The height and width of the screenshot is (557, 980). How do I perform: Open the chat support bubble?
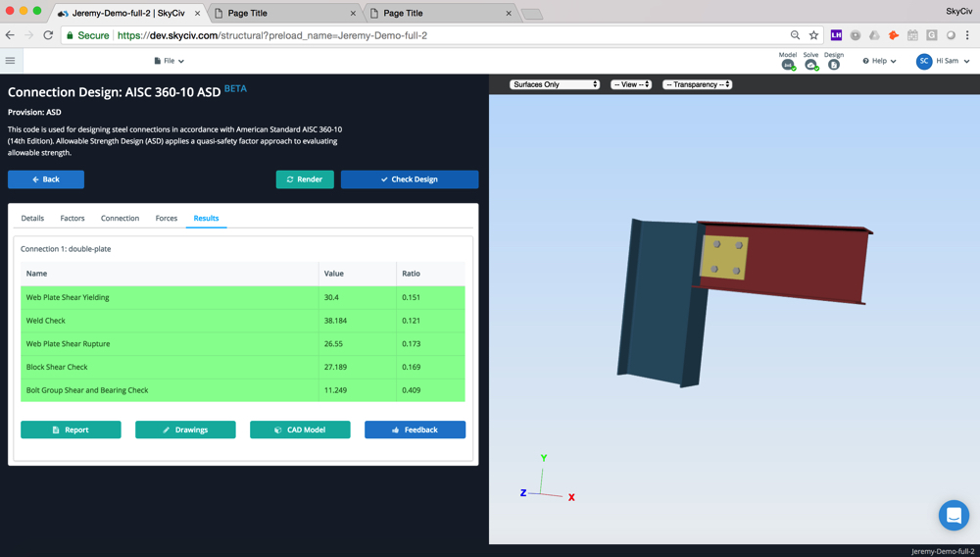pyautogui.click(x=954, y=515)
